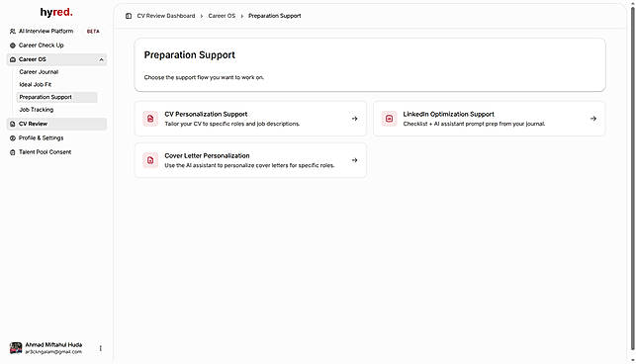This screenshot has height=364, width=636.
Task: Click Preparation Support breadcrumb
Action: point(275,16)
